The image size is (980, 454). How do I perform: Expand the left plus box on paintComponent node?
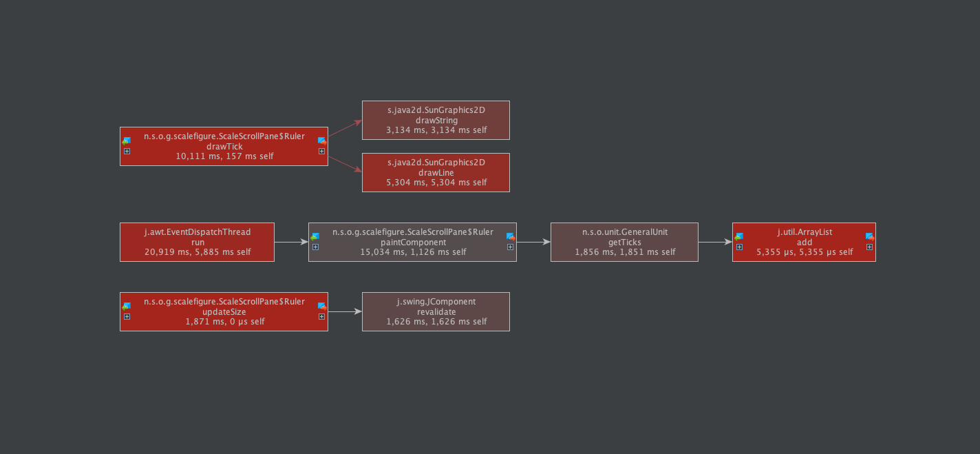(315, 247)
